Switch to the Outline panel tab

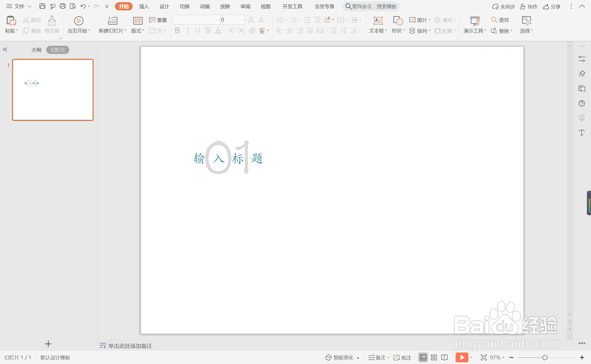tap(36, 50)
